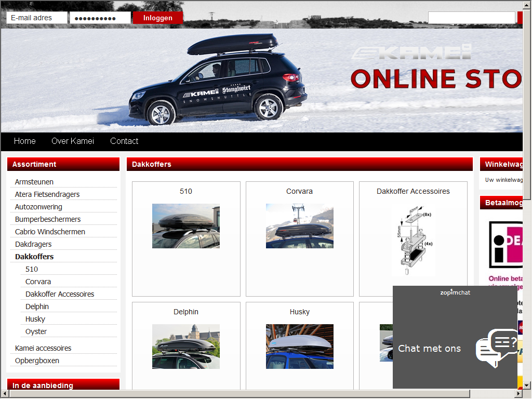The image size is (532, 399).
Task: Open Dakkoffer Accessoires tile title
Action: (x=413, y=191)
